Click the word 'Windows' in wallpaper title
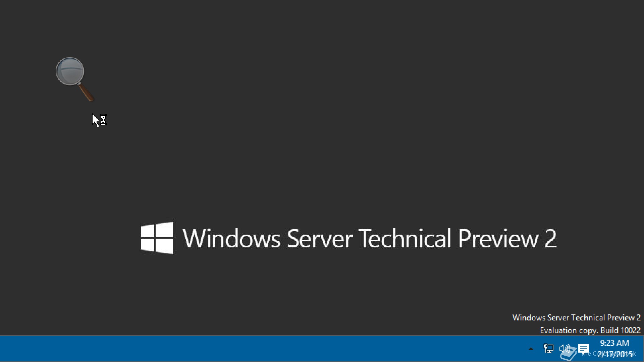This screenshot has height=362, width=644. pyautogui.click(x=231, y=238)
